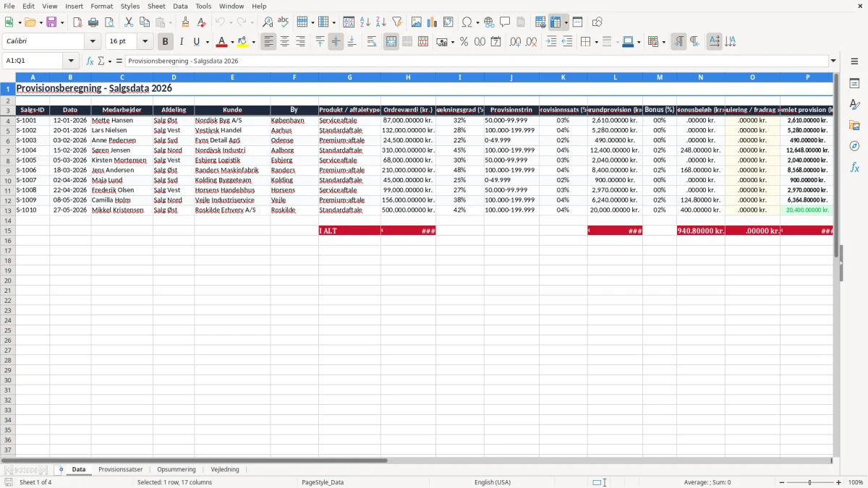868x488 pixels.
Task: Click the Zoom In plus button
Action: [x=839, y=482]
